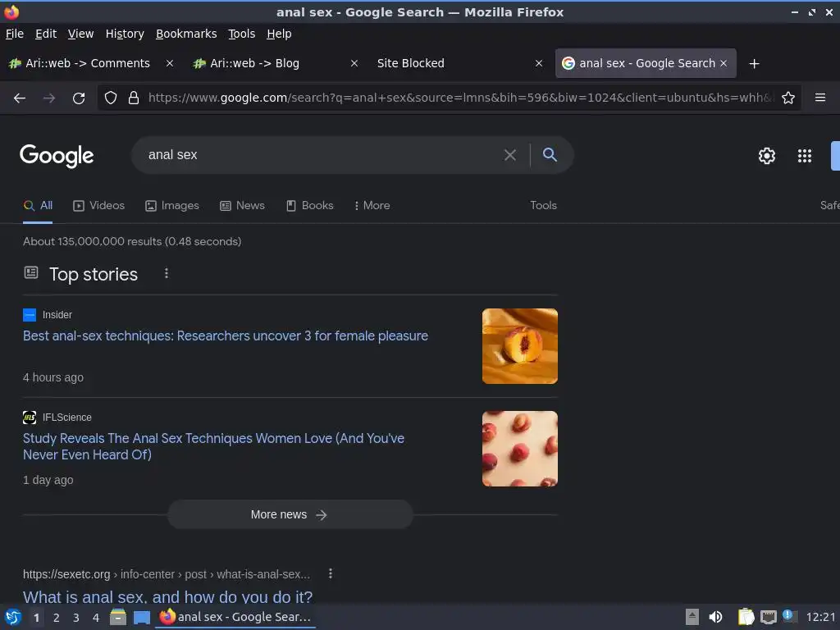Open the Bookmarks menu
Screen dimensions: 840x630
(x=186, y=34)
